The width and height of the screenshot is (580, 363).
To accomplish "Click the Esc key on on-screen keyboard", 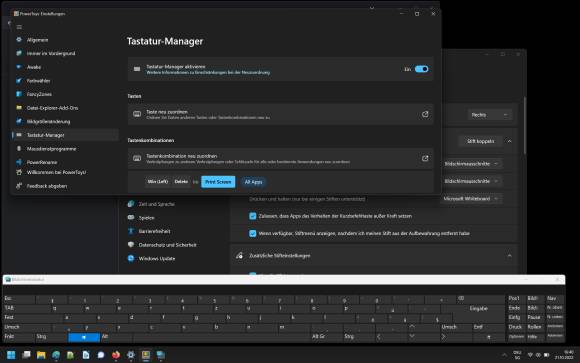I will click(19, 298).
